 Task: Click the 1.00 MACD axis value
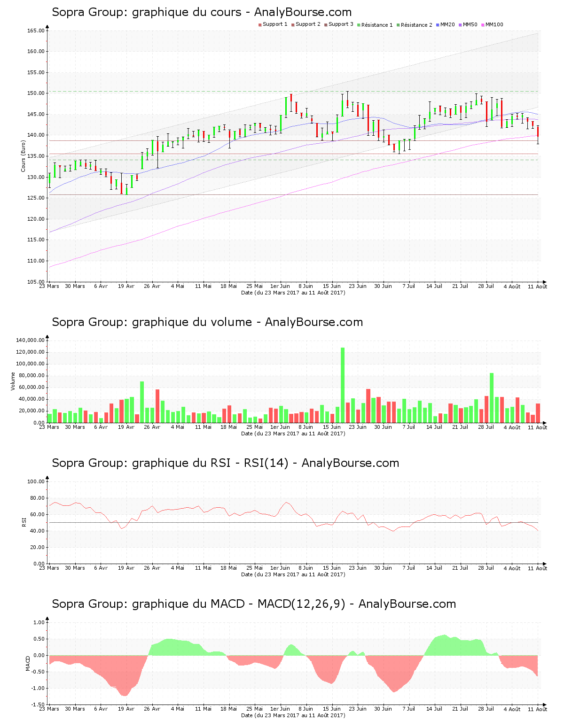tap(39, 623)
